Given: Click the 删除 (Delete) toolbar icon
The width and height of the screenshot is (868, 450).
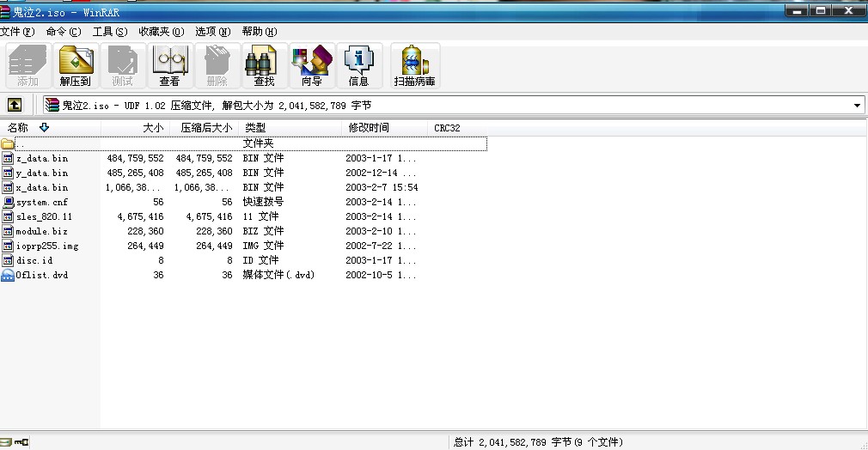Looking at the screenshot, I should tap(217, 66).
